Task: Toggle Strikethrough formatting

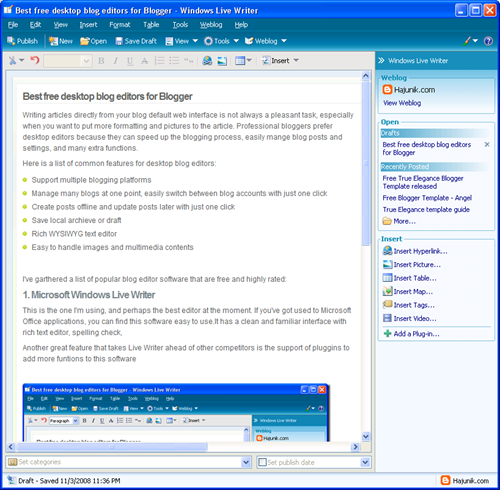Action: 144,61
